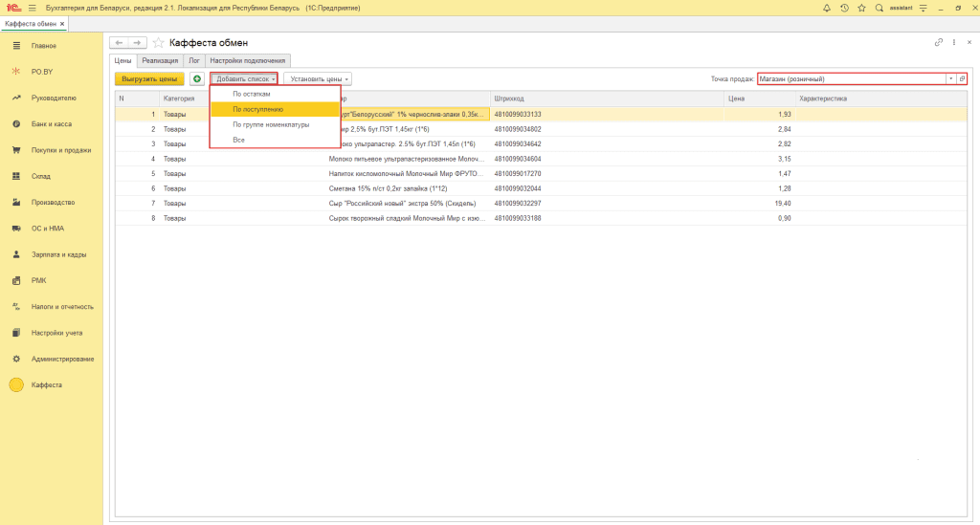The width and height of the screenshot is (980, 525).
Task: Choose Все menu option
Action: pyautogui.click(x=275, y=140)
